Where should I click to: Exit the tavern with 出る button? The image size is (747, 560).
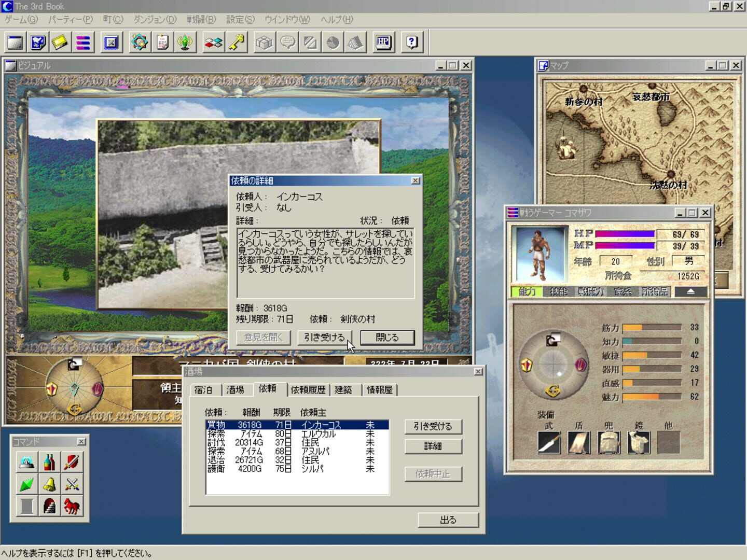click(448, 520)
